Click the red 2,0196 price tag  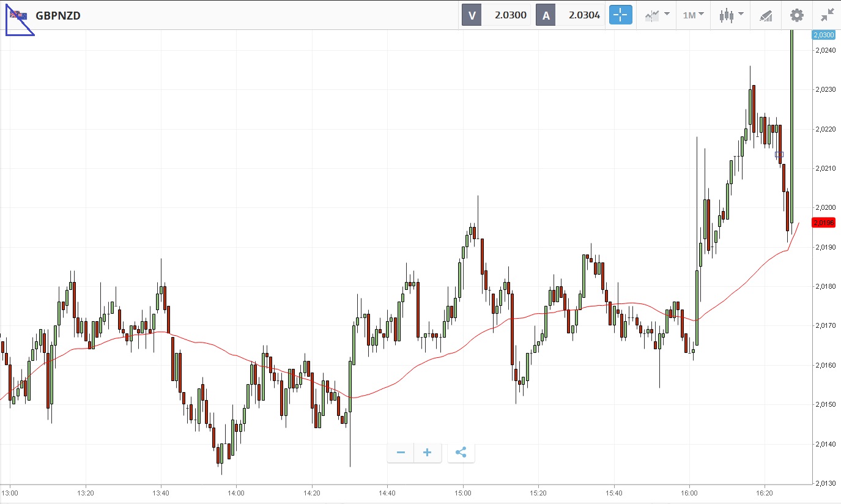click(x=823, y=223)
